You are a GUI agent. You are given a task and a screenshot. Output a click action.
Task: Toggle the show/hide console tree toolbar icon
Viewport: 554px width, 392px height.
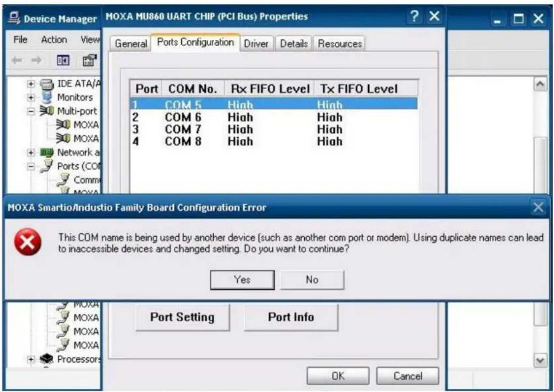click(63, 60)
